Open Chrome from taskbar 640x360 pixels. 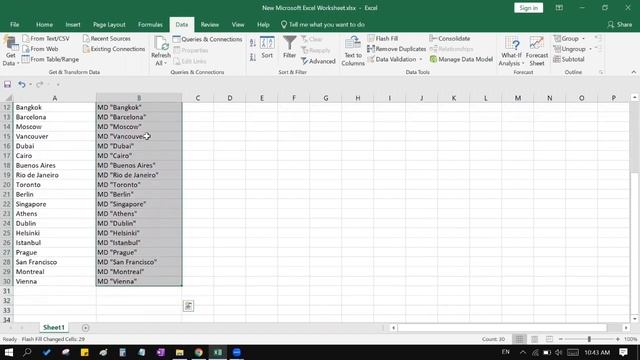tap(199, 352)
